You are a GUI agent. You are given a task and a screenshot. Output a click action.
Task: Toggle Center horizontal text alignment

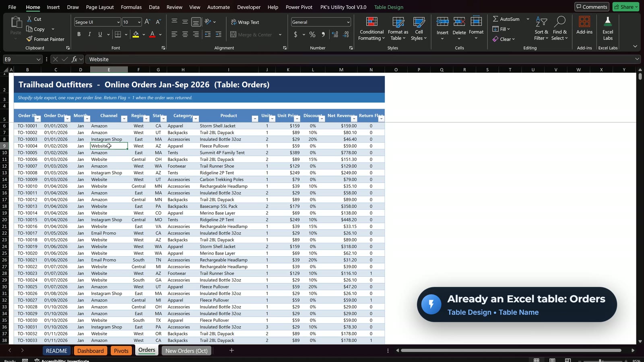[x=185, y=35]
